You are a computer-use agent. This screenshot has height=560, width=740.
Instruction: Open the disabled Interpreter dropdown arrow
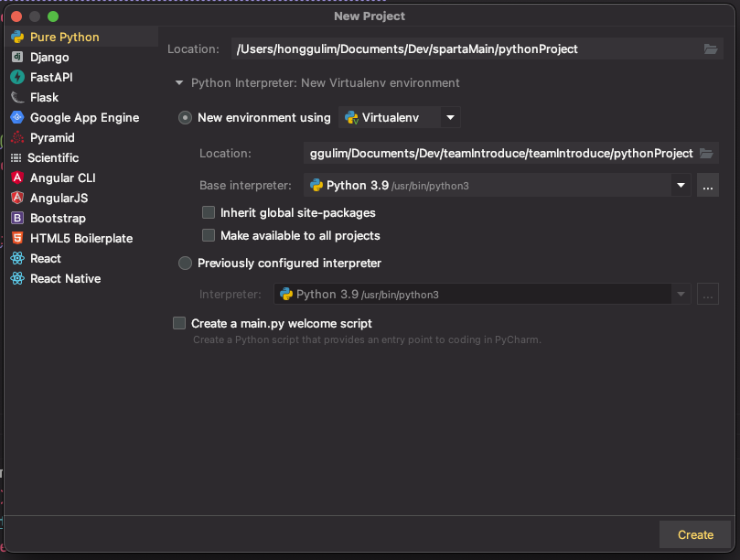(x=681, y=294)
